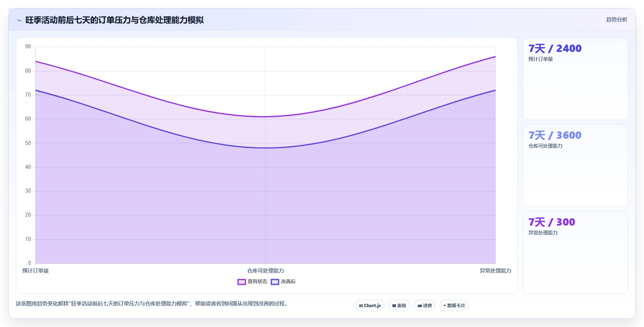Select the 7天 / 300 stat value
The width and height of the screenshot is (644, 327).
pyautogui.click(x=552, y=222)
